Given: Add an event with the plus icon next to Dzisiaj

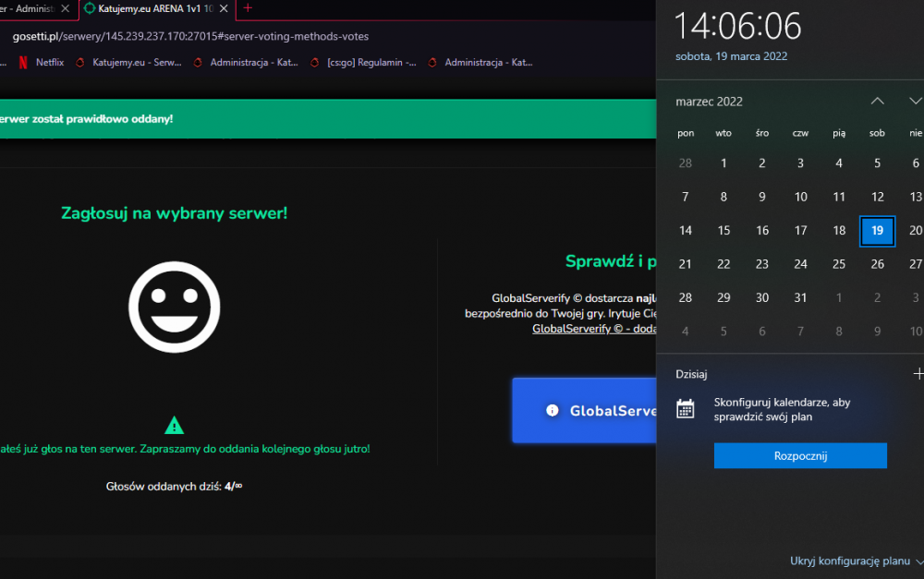Looking at the screenshot, I should [918, 373].
